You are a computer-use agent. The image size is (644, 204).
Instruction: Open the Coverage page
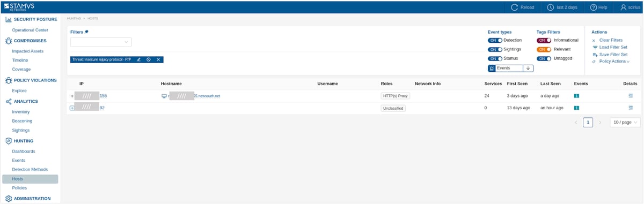click(x=21, y=69)
